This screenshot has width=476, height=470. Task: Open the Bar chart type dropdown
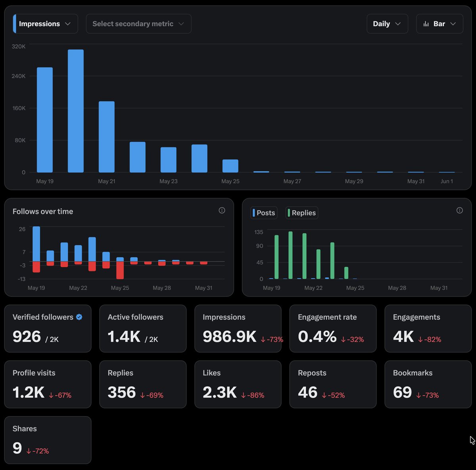coord(440,24)
